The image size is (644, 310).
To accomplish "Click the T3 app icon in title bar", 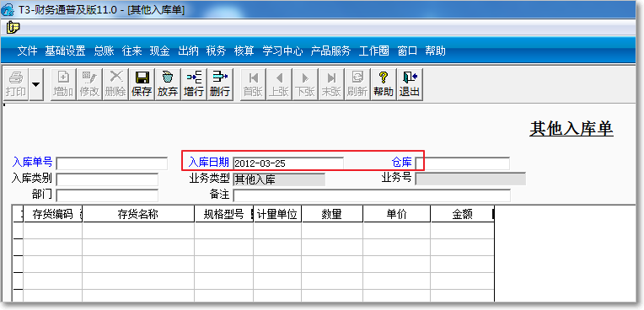I will pyautogui.click(x=8, y=10).
